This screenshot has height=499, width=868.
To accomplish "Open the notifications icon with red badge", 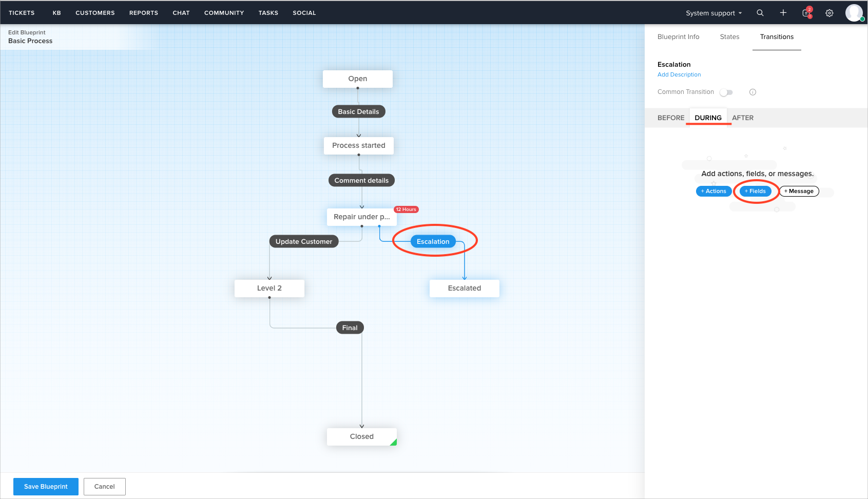I will pyautogui.click(x=806, y=13).
